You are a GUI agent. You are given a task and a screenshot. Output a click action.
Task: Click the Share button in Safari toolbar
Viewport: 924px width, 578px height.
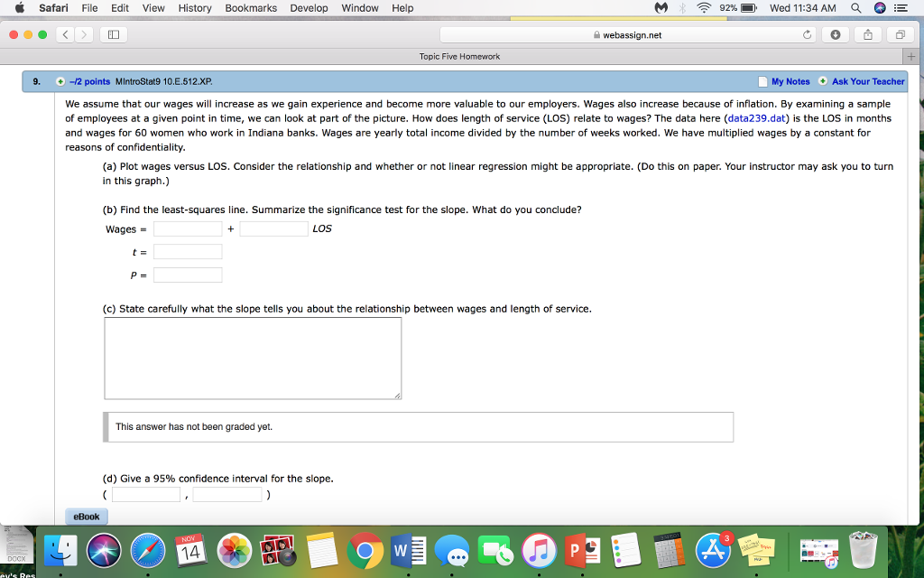click(867, 35)
